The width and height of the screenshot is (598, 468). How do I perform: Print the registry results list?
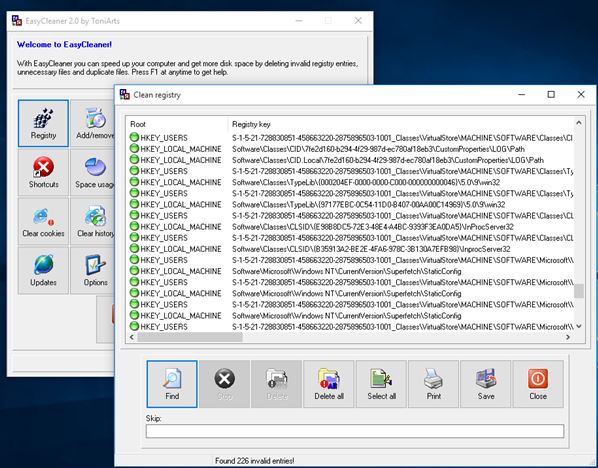434,384
